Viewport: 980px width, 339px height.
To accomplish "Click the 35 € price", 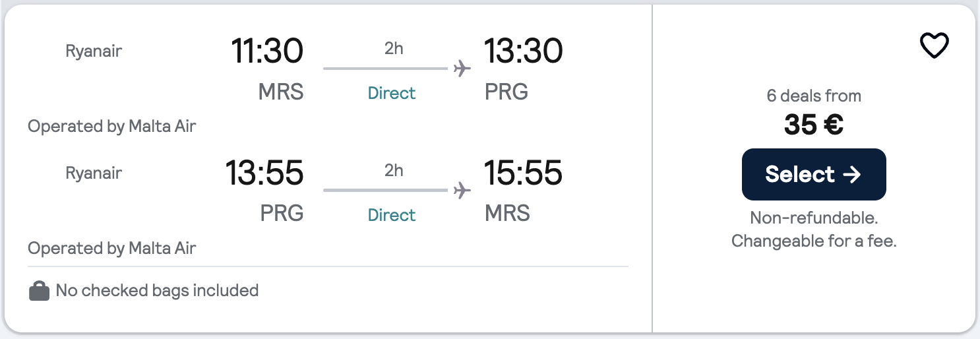I will click(x=813, y=125).
